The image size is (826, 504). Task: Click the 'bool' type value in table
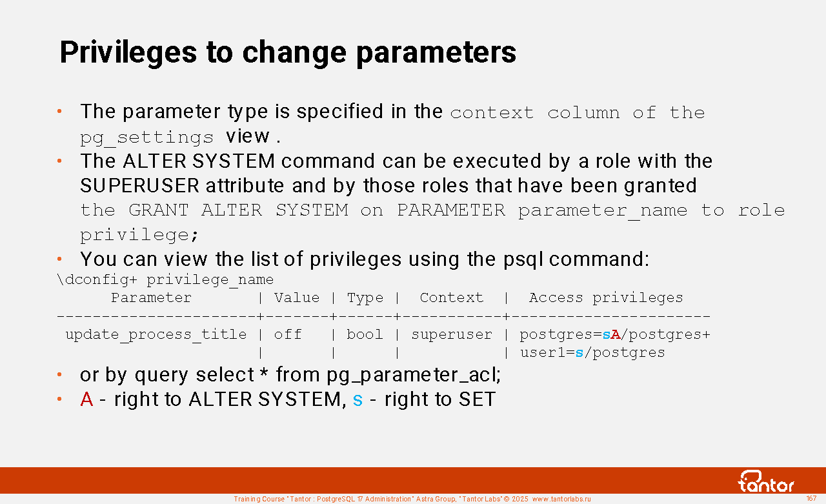(364, 334)
